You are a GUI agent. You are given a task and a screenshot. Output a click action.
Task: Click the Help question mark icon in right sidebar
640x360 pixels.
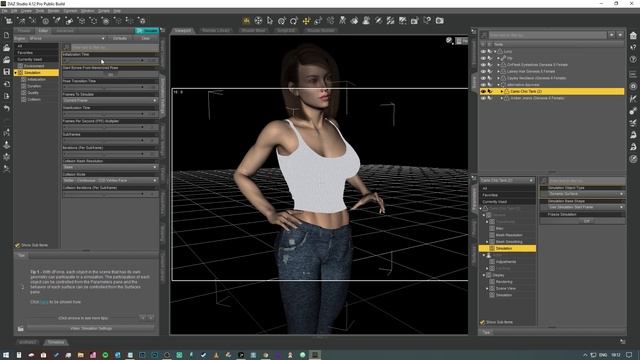[x=633, y=59]
